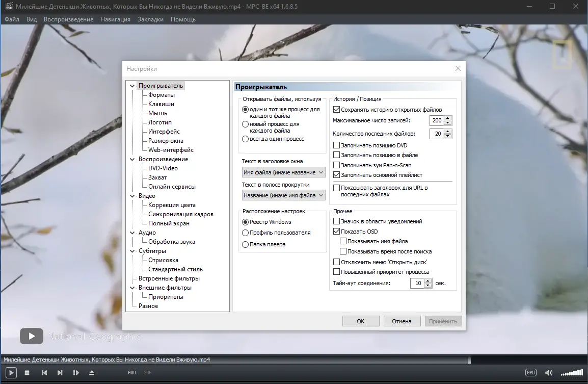Open the 'Файл' menu
Viewport: 588px width, 384px height.
[12, 19]
